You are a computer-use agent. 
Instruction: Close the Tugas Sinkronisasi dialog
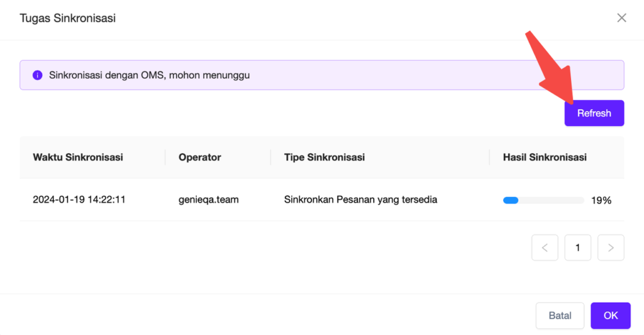click(621, 18)
